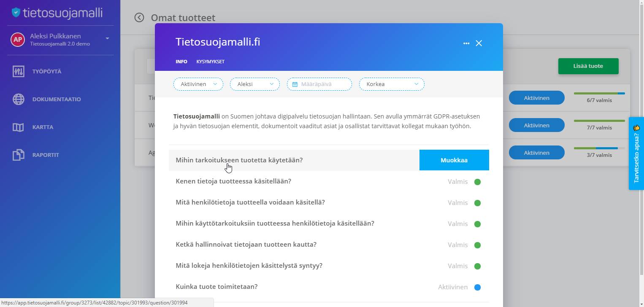
Task: Click the Kartta map icon
Action: tap(18, 127)
